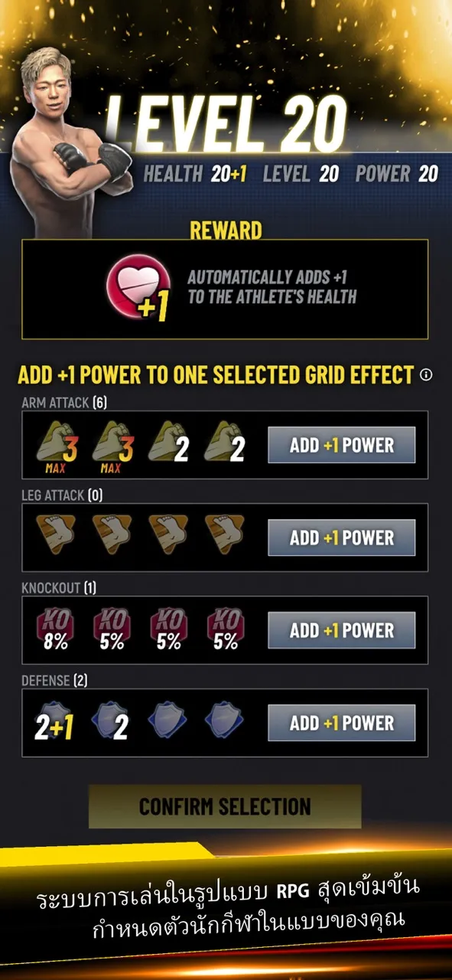The width and height of the screenshot is (452, 980).
Task: Tap the first Leg Attack foot icon
Action: 55,534
